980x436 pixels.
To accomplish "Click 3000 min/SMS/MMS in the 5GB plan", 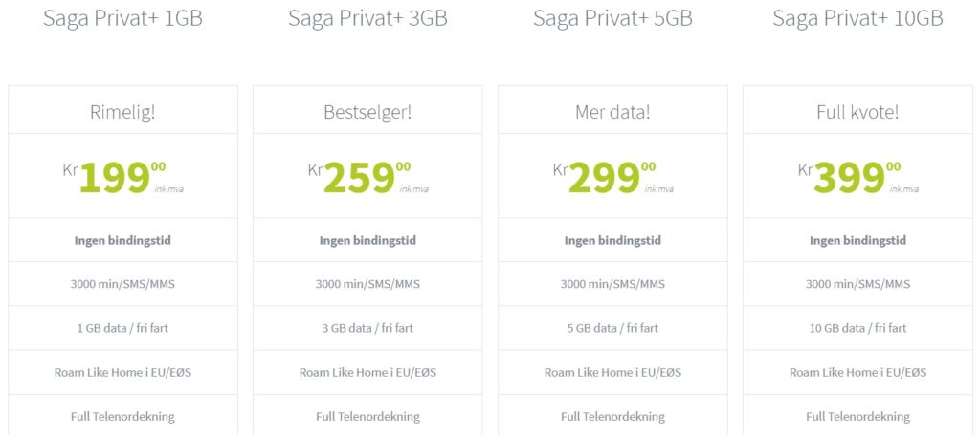I will point(612,284).
